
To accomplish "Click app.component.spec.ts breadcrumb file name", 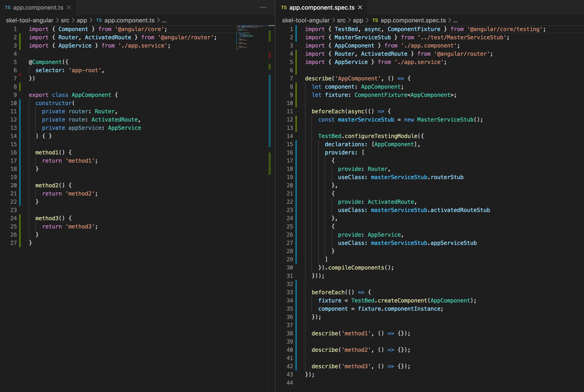I will pos(413,20).
